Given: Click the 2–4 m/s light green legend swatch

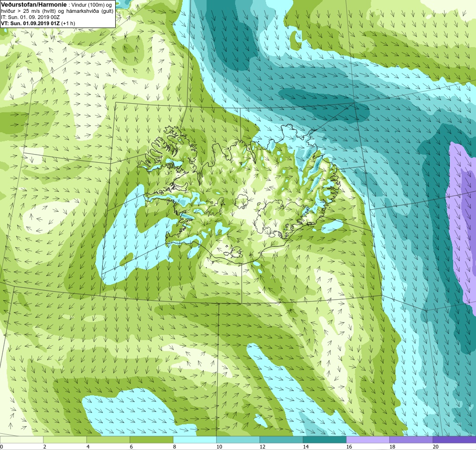Looking at the screenshot, I should tap(65, 440).
